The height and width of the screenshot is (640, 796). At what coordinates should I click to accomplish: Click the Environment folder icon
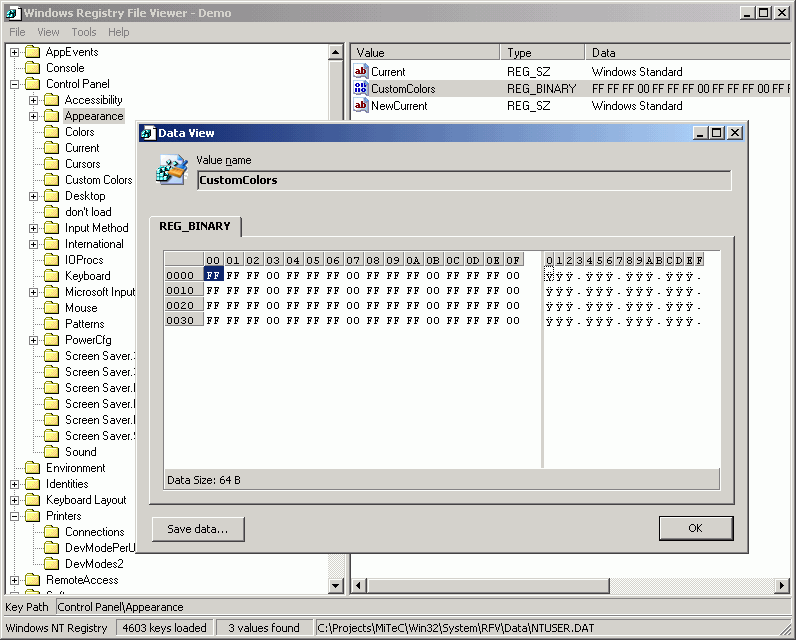click(x=32, y=467)
